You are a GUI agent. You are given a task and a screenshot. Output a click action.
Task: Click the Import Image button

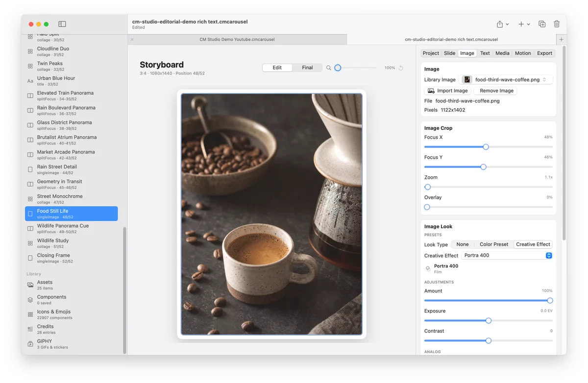448,91
